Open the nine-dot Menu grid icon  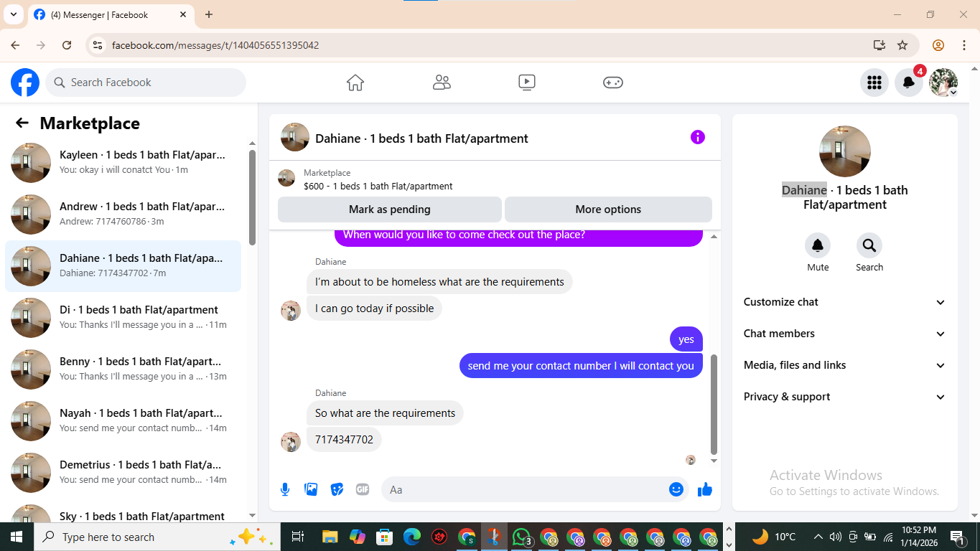pos(874,83)
